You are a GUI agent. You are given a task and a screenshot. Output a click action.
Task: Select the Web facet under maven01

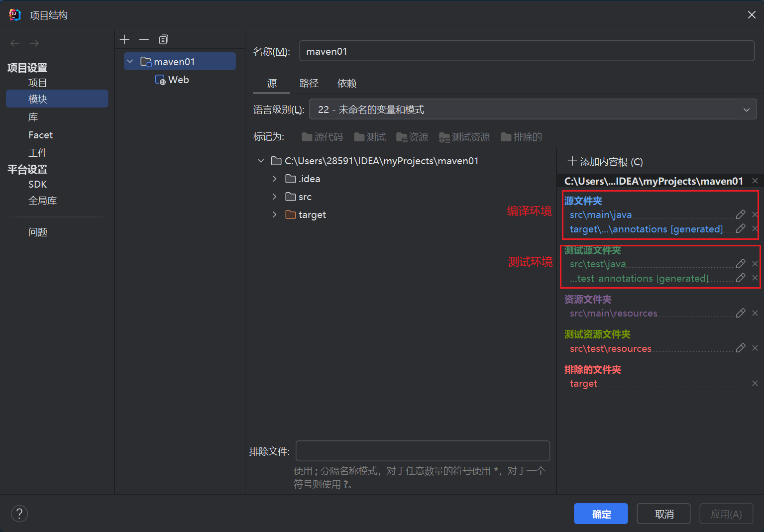click(x=172, y=80)
